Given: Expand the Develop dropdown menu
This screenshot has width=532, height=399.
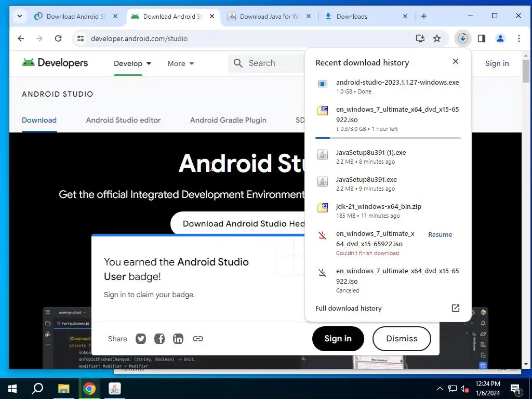Looking at the screenshot, I should pyautogui.click(x=132, y=63).
